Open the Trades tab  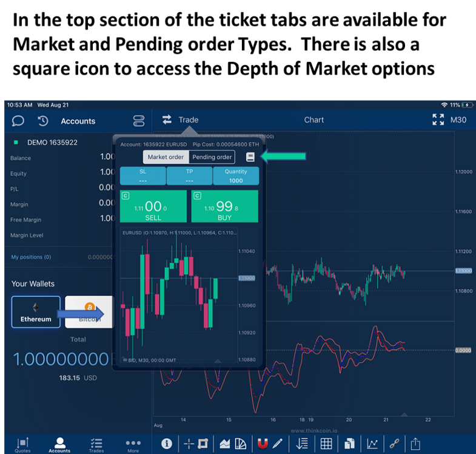coord(96,445)
